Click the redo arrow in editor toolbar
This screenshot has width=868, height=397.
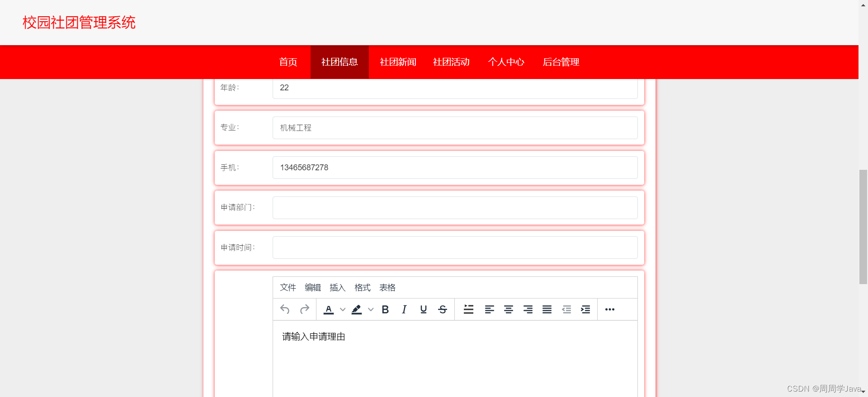click(x=305, y=309)
